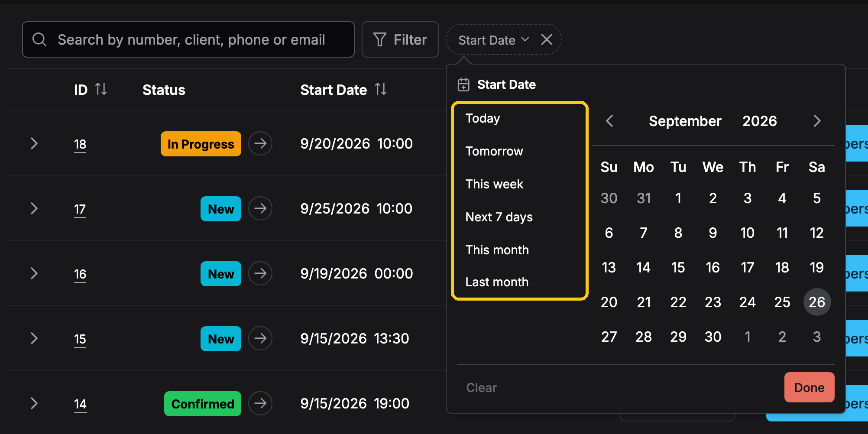
Task: Click the arrow icon next to In Progress status
Action: 260,143
